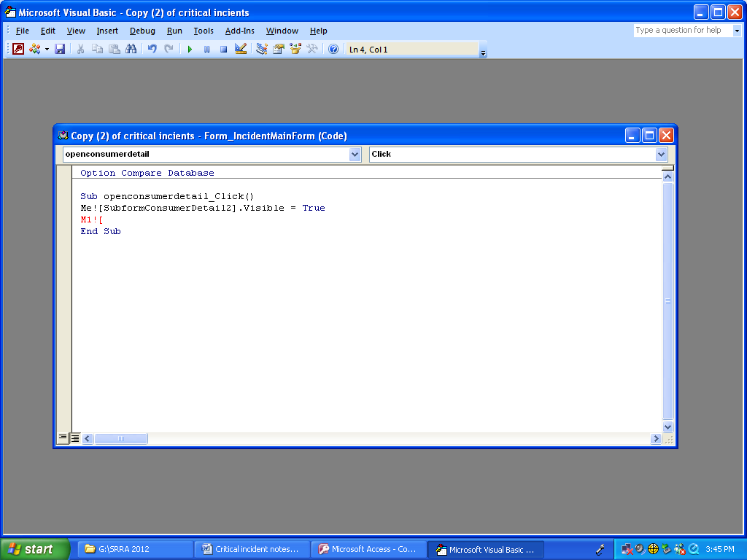Click the Find binoculars icon
This screenshot has width=747, height=560.
tap(131, 49)
